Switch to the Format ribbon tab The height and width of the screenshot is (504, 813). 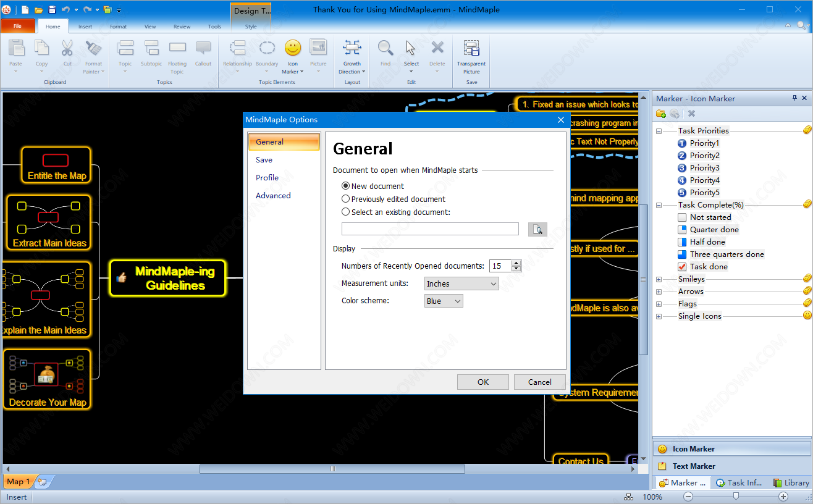click(x=118, y=27)
